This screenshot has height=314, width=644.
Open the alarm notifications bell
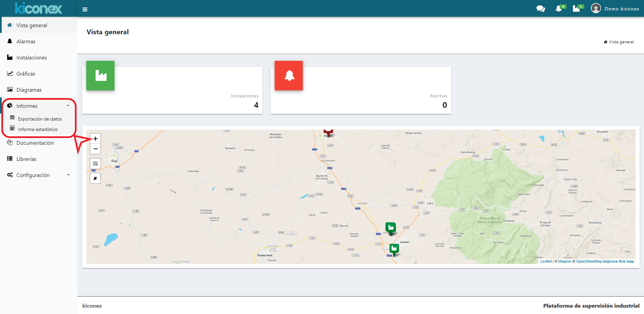tap(559, 9)
